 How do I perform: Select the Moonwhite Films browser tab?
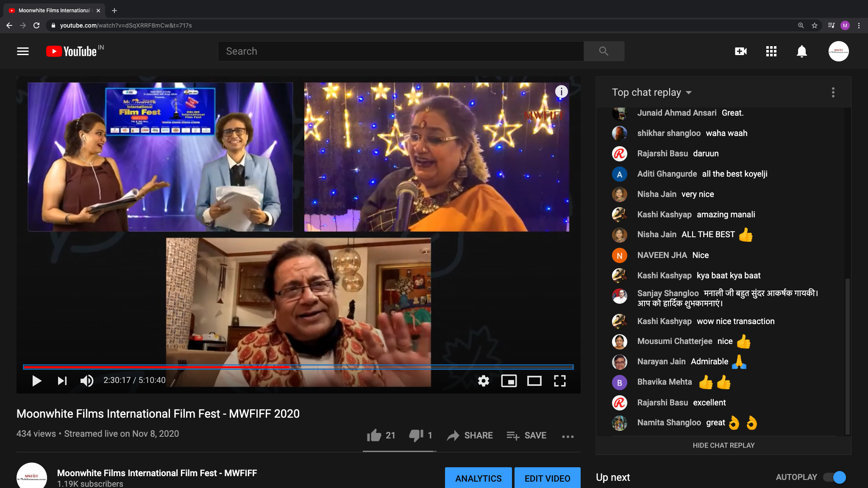click(x=54, y=11)
